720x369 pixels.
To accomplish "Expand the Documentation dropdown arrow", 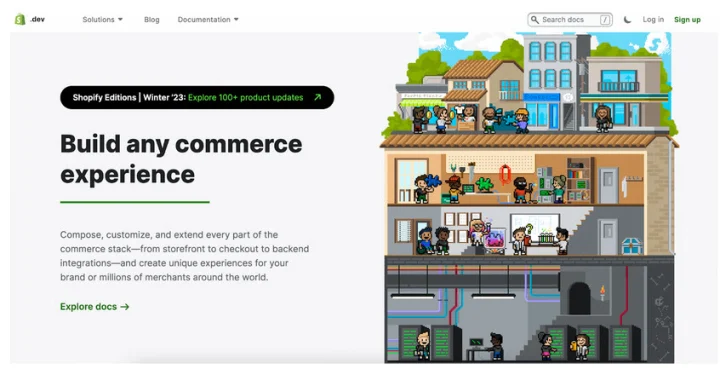I will 236,20.
